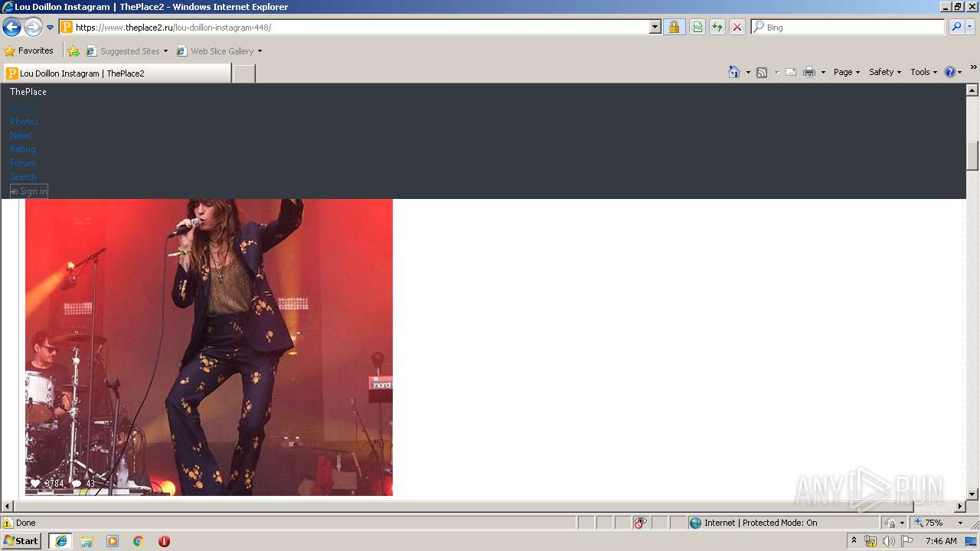Click the Sign in button
This screenshot has height=551, width=980.
(29, 191)
